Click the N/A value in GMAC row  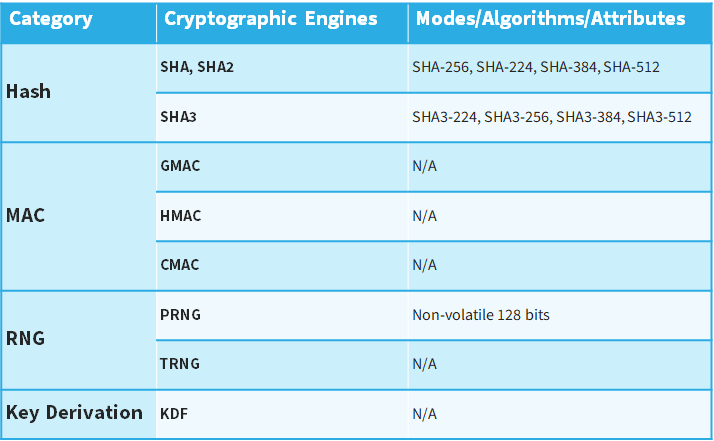click(x=425, y=166)
